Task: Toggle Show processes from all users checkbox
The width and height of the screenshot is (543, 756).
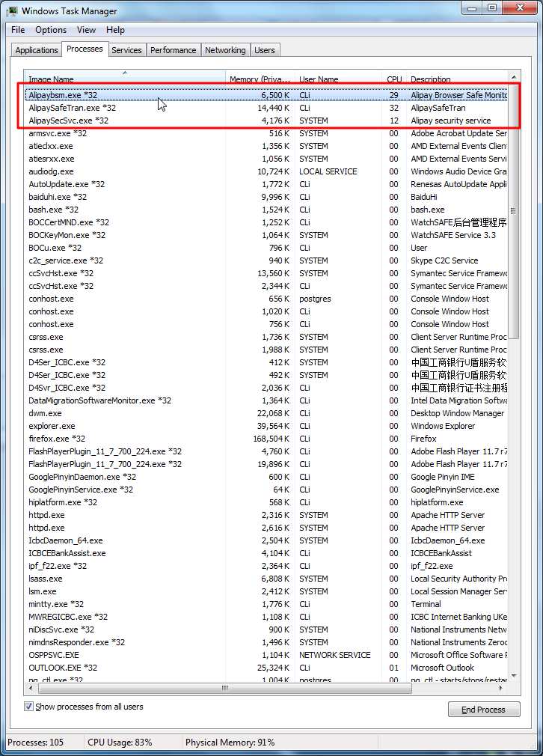Action: 29,707
